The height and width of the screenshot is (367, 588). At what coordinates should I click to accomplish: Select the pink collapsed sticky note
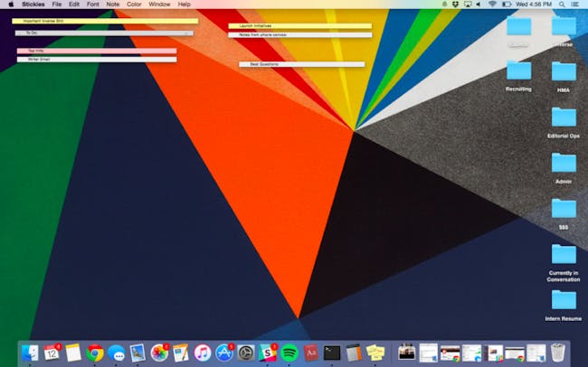coord(97,51)
